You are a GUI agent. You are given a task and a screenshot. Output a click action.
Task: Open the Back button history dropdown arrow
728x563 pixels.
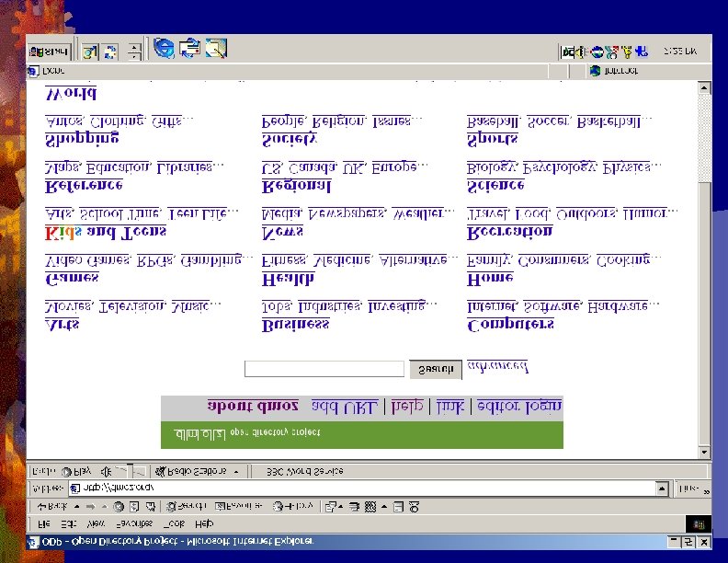pyautogui.click(x=77, y=507)
